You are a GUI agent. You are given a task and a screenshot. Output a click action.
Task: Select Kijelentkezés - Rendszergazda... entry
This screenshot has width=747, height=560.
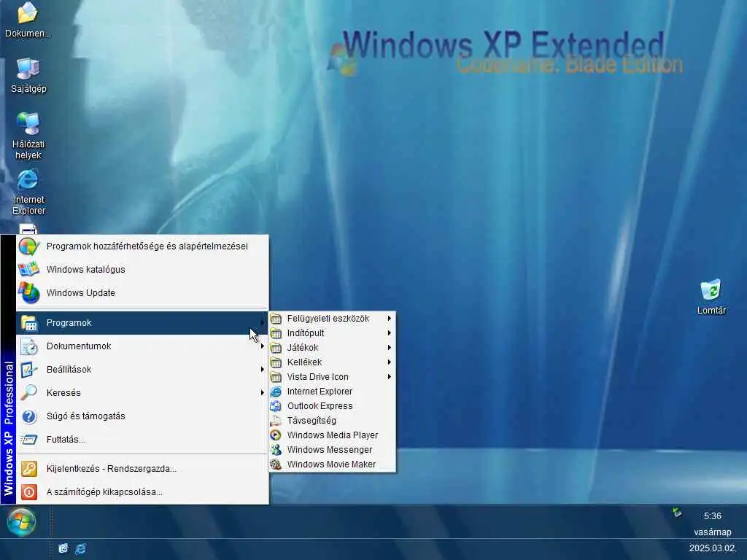point(142,469)
